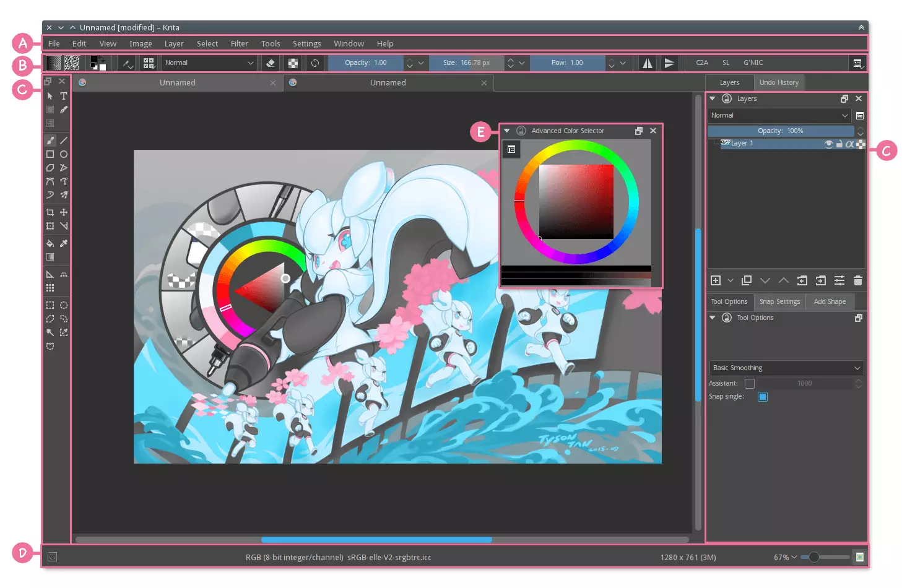Screen dimensions: 902x588
Task: Select the Rectangular Selection tool
Action: [x=50, y=305]
